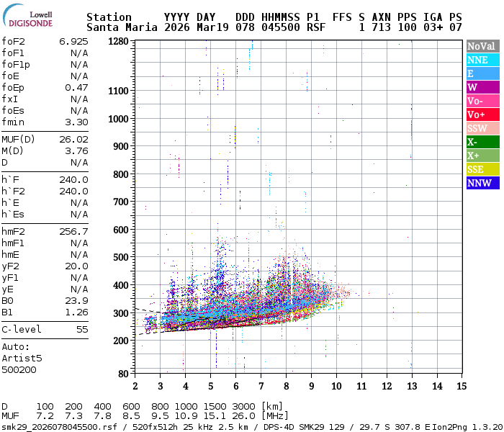504x432 pixels.
Task: Click the X+ light green legend swatch
Action: click(482, 156)
